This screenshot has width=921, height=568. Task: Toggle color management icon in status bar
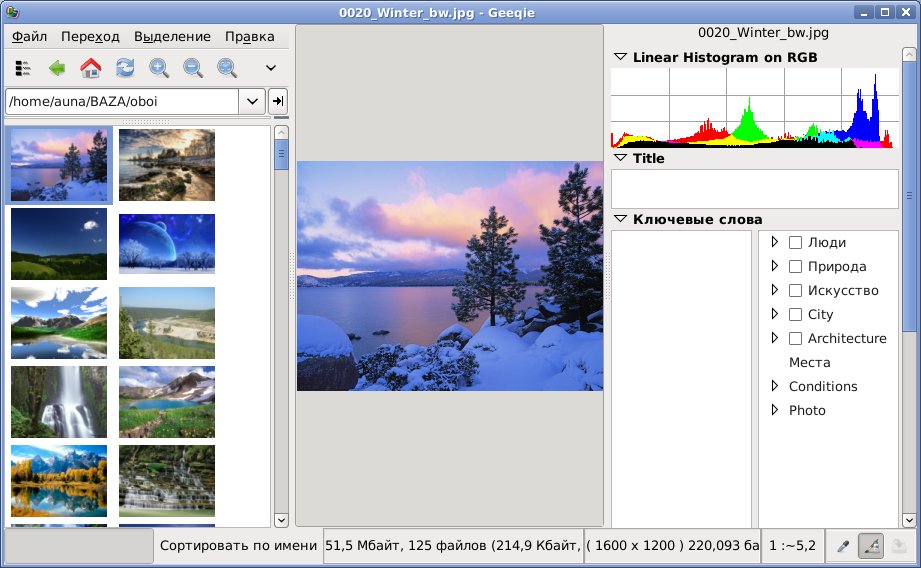pos(871,546)
